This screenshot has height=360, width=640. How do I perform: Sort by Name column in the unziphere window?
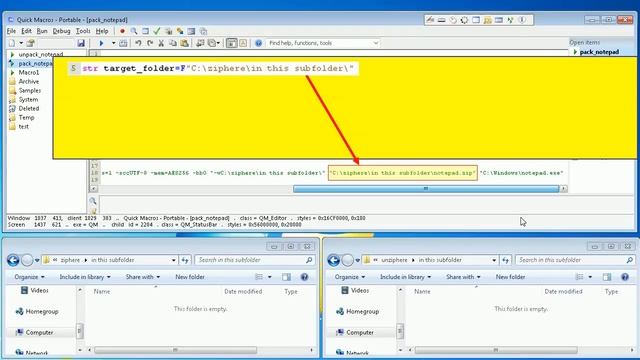422,291
